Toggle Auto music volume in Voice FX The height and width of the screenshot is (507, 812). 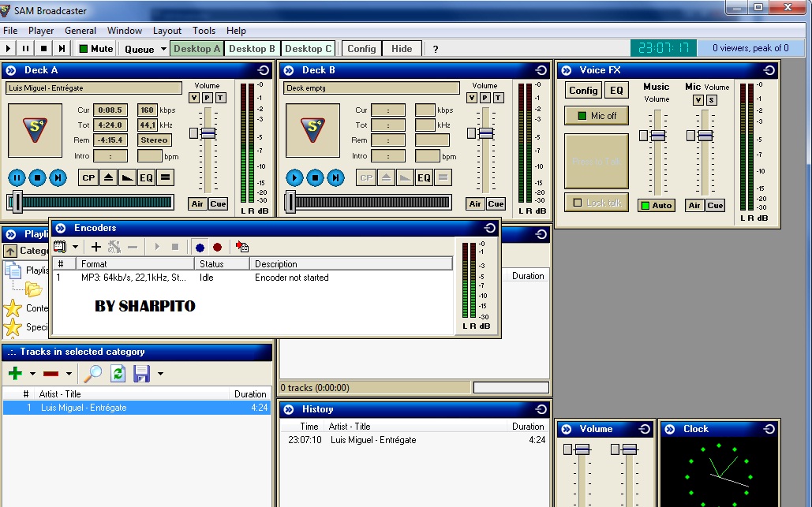pos(656,205)
